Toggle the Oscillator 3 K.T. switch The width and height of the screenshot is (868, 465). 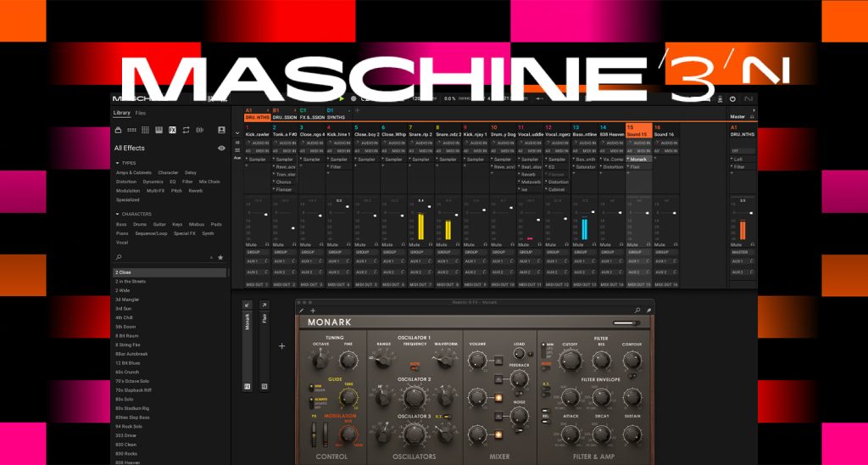pos(448,417)
